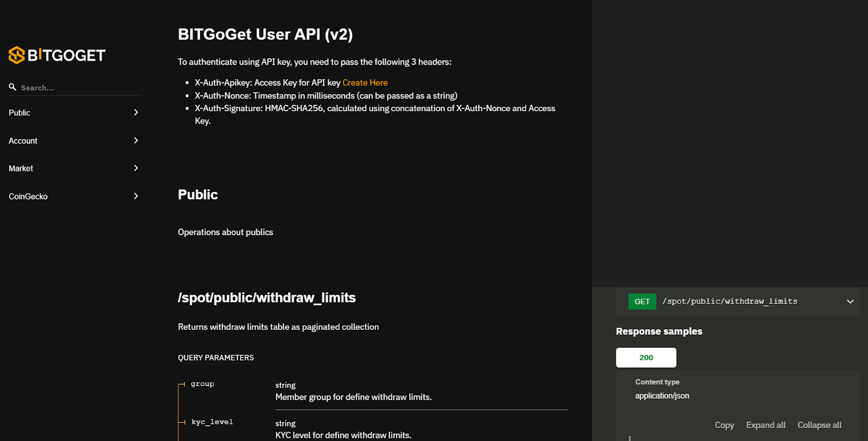Type in the Search input field

click(x=79, y=87)
